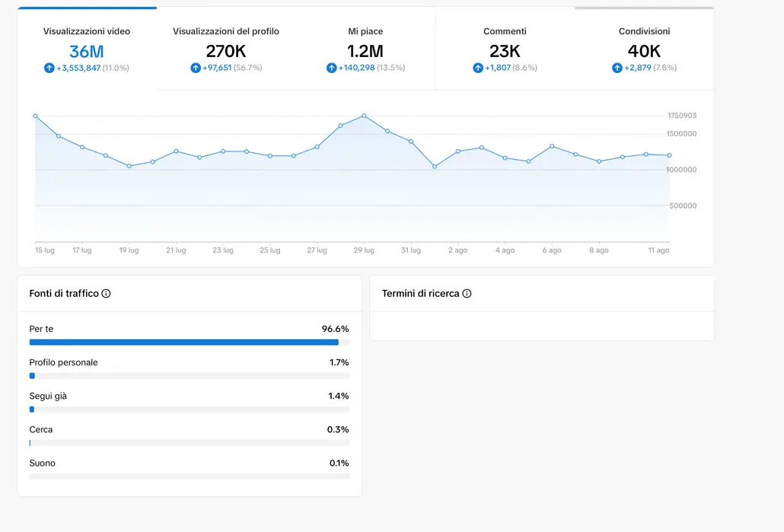Click the up-arrow icon next to +140,298

point(332,68)
